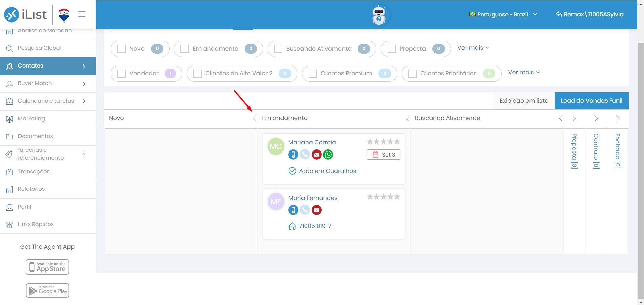
Task: Open Marketing menu item
Action: point(48,119)
